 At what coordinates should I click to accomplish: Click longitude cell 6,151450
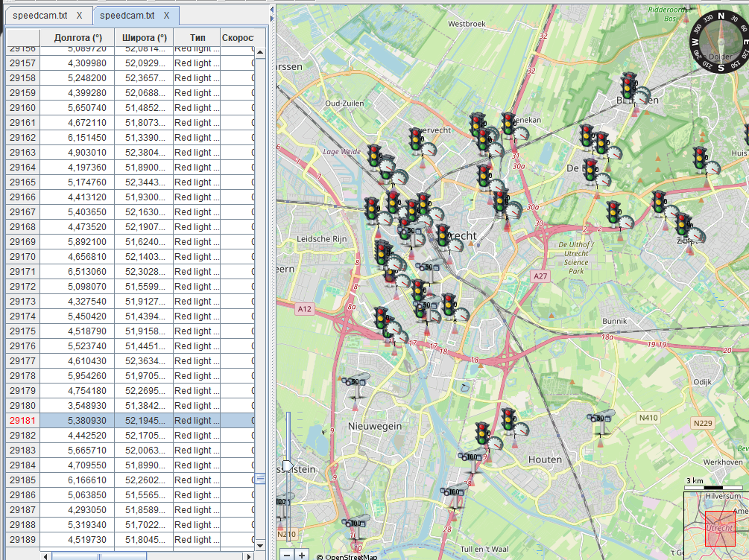(x=78, y=138)
